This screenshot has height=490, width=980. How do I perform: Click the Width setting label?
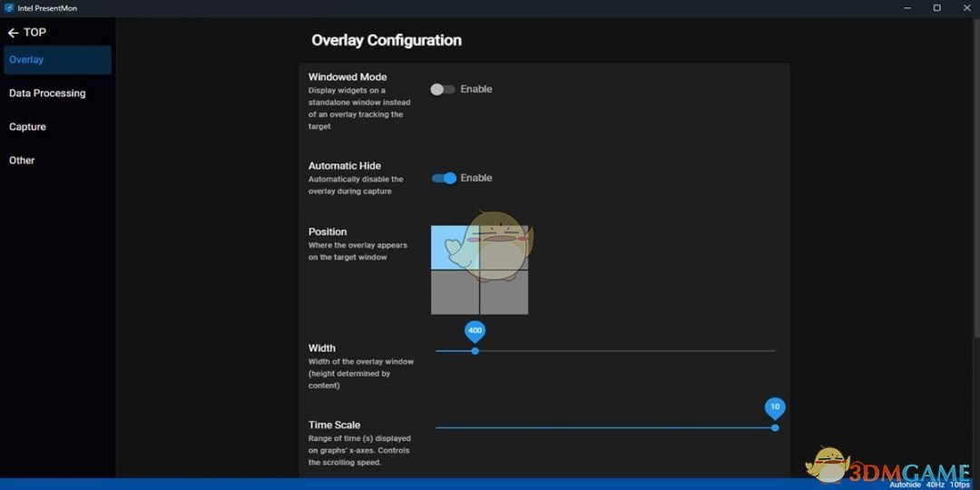[322, 348]
